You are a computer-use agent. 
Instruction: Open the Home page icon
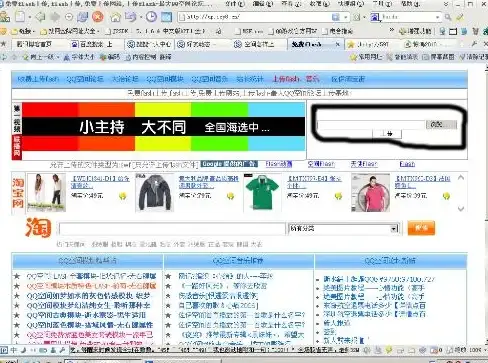click(x=115, y=17)
